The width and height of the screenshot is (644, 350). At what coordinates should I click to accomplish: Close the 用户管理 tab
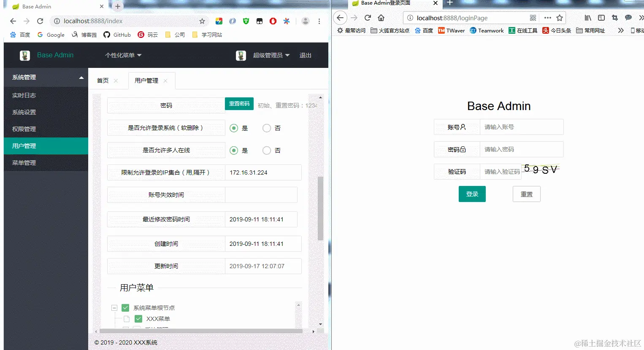(x=165, y=81)
